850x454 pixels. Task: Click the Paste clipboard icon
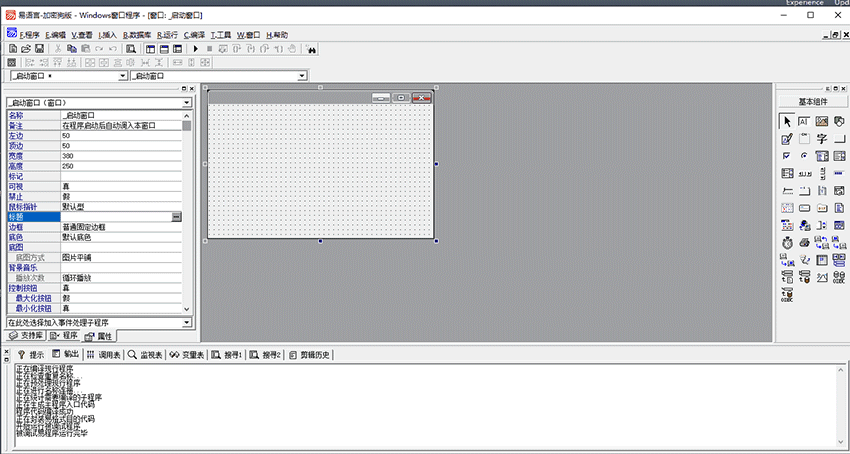click(x=85, y=49)
